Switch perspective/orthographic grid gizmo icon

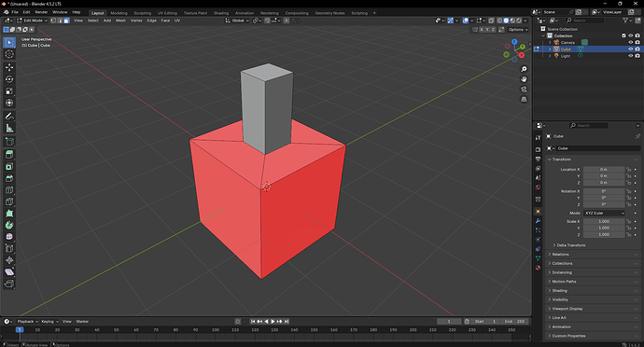tap(524, 100)
